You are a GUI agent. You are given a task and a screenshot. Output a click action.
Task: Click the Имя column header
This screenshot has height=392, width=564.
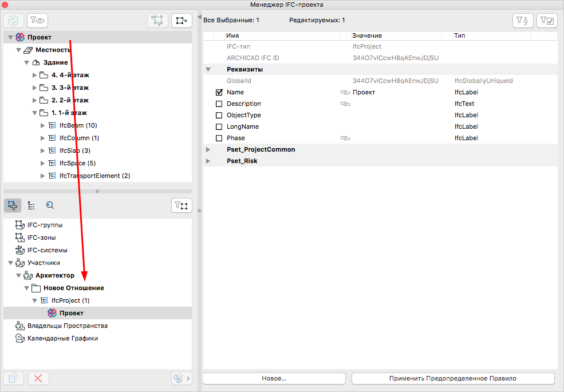click(x=282, y=35)
